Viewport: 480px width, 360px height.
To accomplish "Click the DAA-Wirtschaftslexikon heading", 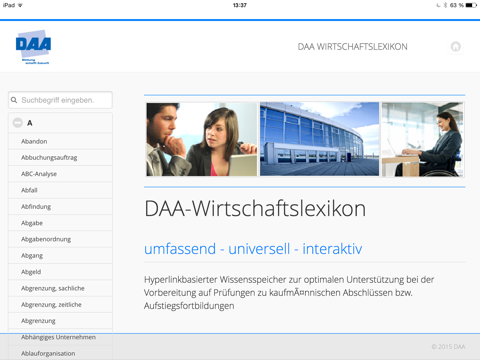I will pos(255,209).
